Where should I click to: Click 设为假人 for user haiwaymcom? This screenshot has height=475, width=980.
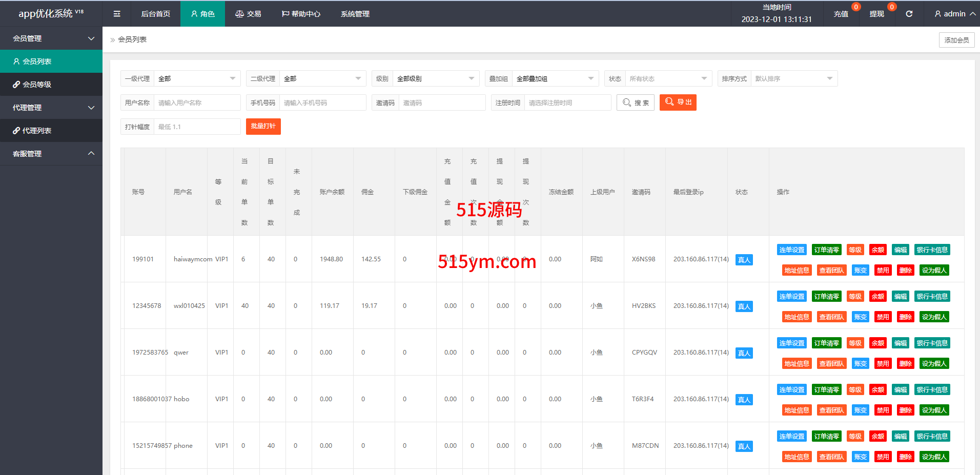click(934, 271)
